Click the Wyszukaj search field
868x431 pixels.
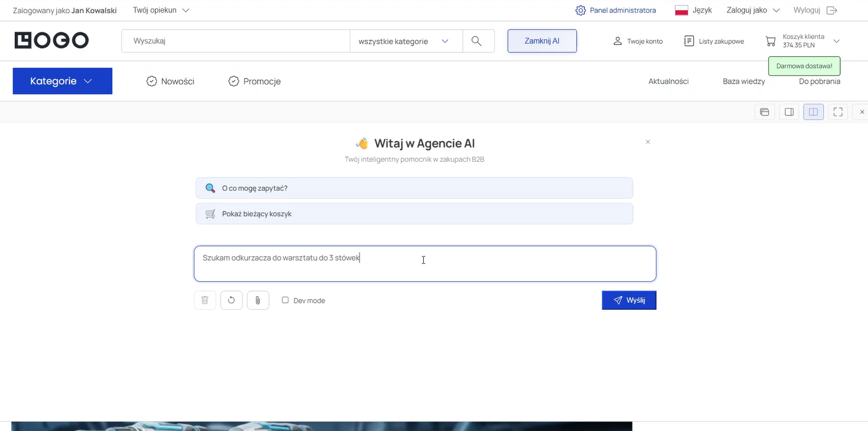click(x=235, y=40)
